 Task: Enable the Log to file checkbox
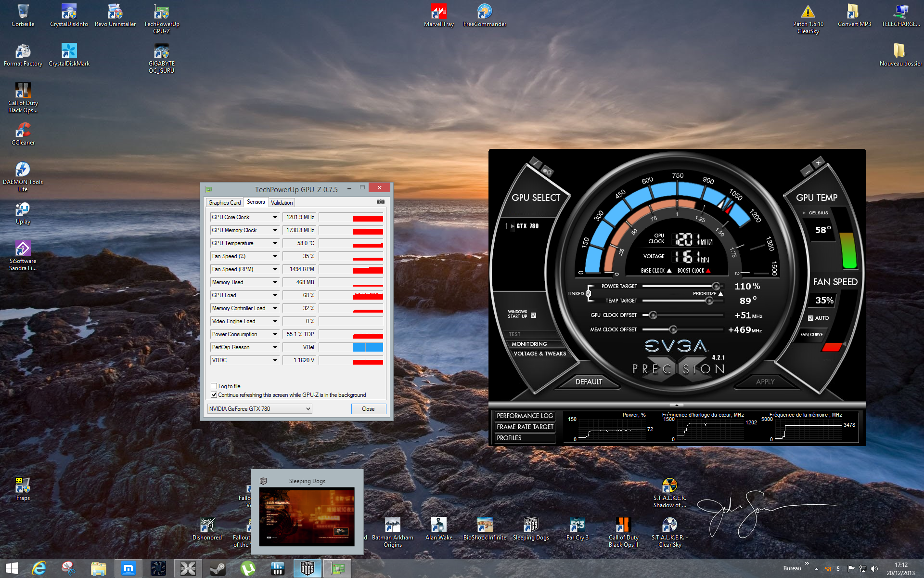214,386
